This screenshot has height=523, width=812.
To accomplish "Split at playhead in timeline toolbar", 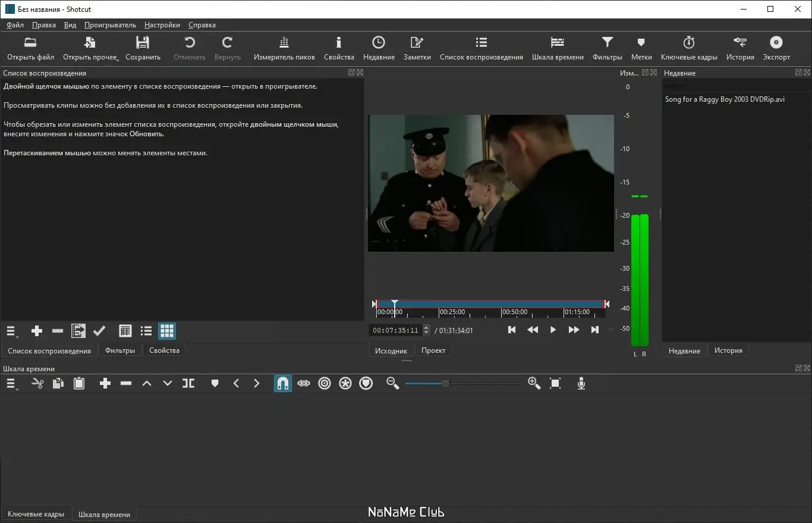I will click(188, 384).
